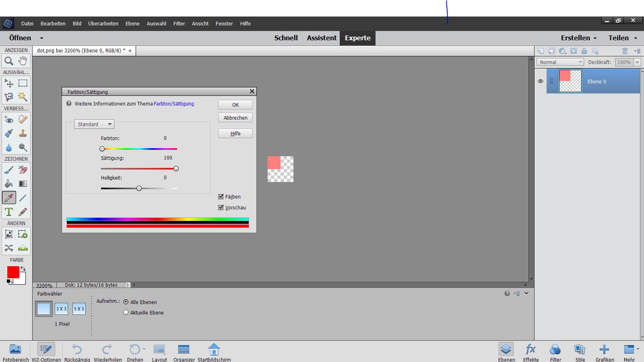Select the Hand tool
This screenshot has height=362, width=644.
23,61
